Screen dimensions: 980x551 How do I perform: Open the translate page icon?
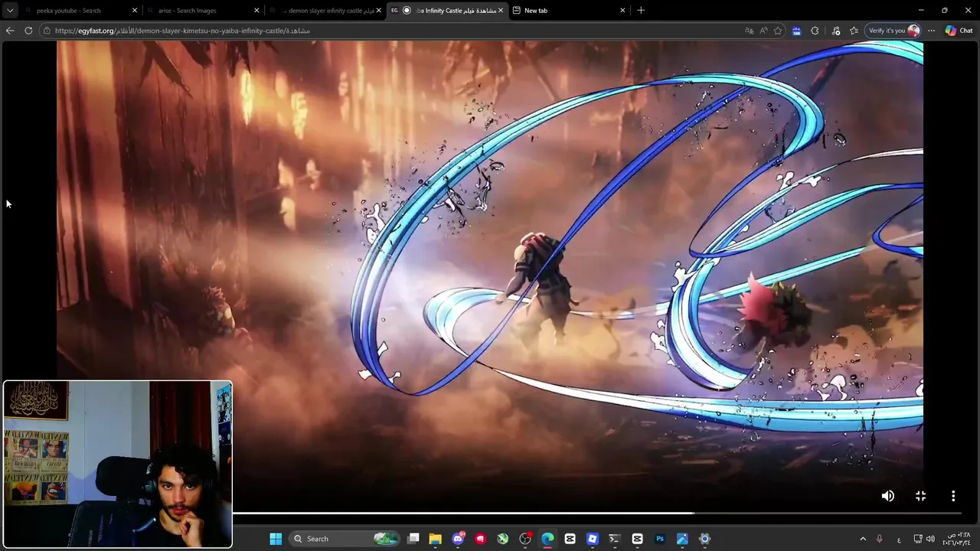pyautogui.click(x=749, y=31)
